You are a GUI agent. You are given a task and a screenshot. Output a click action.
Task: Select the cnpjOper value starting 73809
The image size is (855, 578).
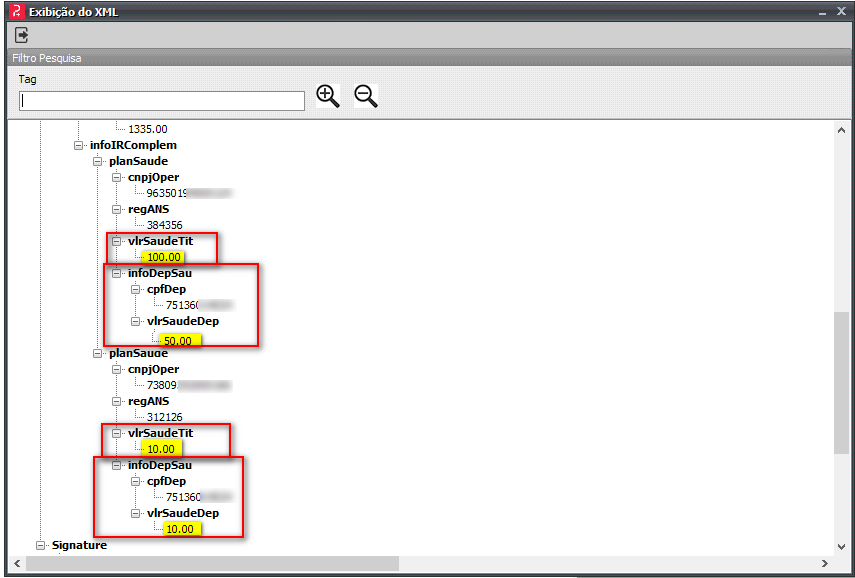coord(190,386)
